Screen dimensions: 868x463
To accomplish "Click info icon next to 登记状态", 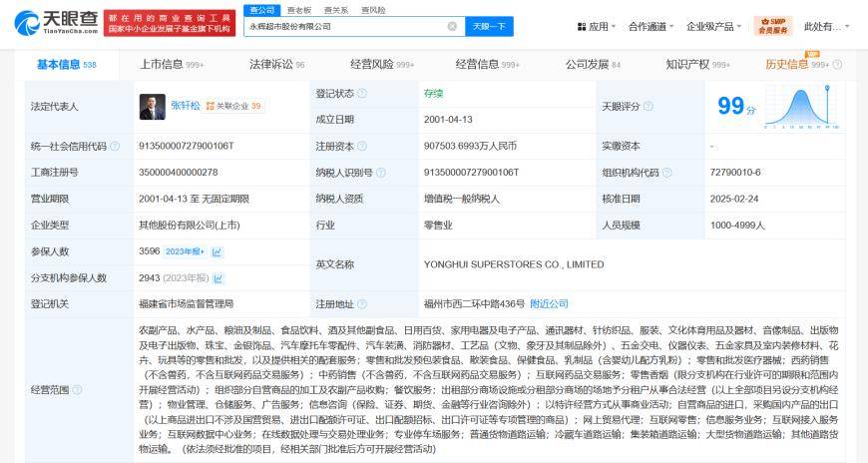I will click(362, 93).
